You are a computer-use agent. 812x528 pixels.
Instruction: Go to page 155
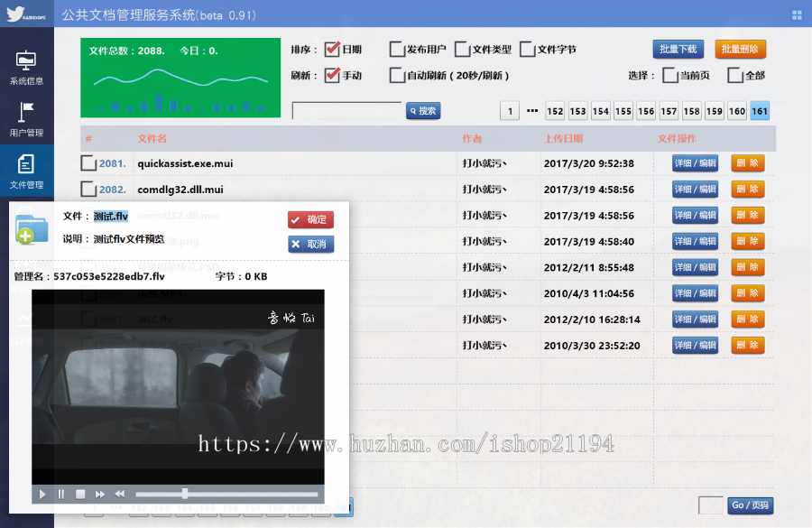(x=623, y=111)
